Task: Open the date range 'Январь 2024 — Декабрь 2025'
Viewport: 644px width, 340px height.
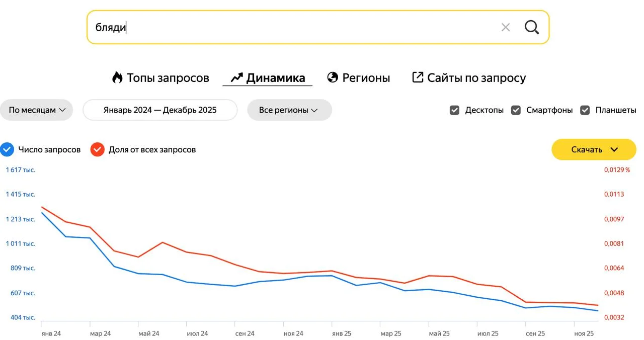Action: pyautogui.click(x=160, y=110)
